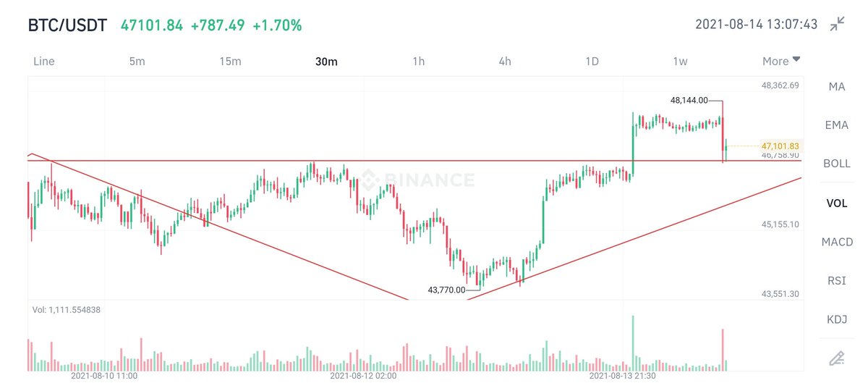Viewport: 868px width, 391px height.
Task: Click the 47,101.83 current price label
Action: [x=780, y=146]
